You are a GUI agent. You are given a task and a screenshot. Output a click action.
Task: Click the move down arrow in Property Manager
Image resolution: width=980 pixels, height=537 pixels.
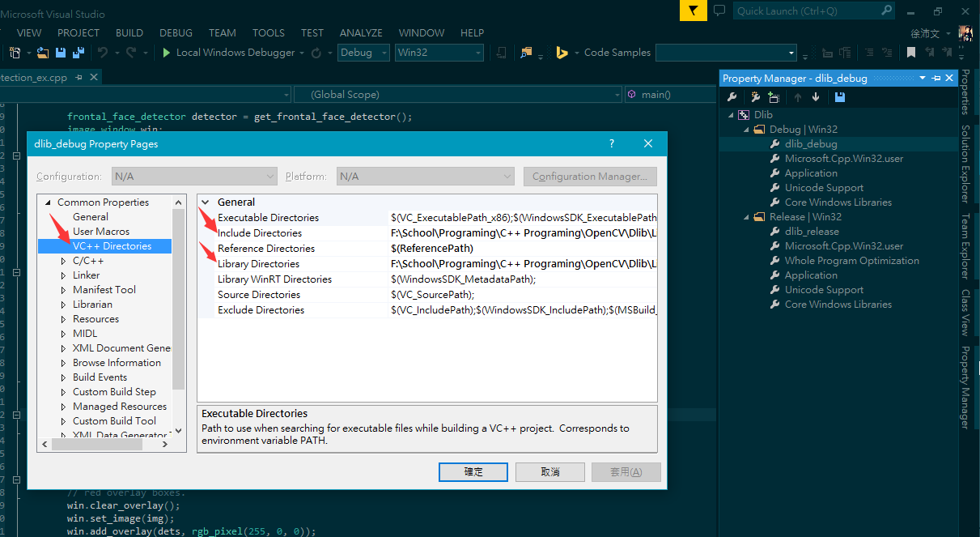coord(816,97)
